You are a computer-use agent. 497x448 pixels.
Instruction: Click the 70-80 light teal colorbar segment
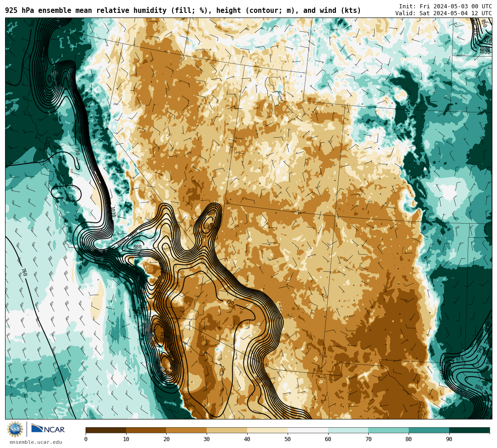coord(388,430)
